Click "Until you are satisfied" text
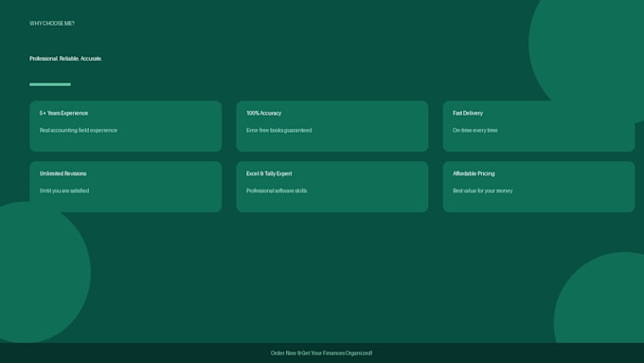 click(x=64, y=191)
